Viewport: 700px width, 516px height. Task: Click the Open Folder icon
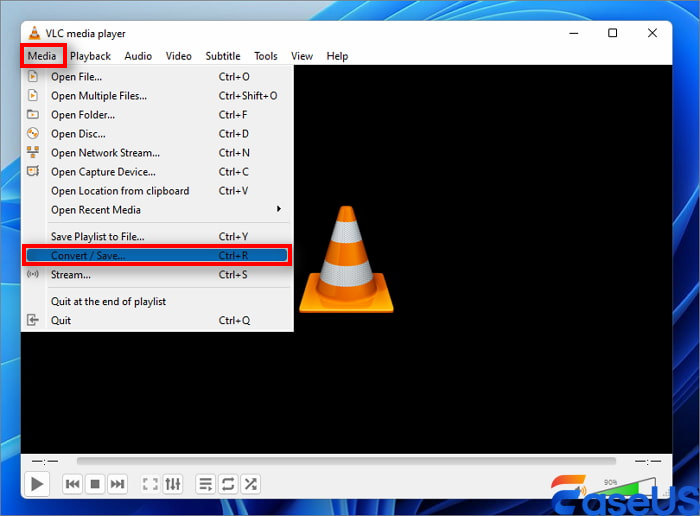(x=33, y=114)
